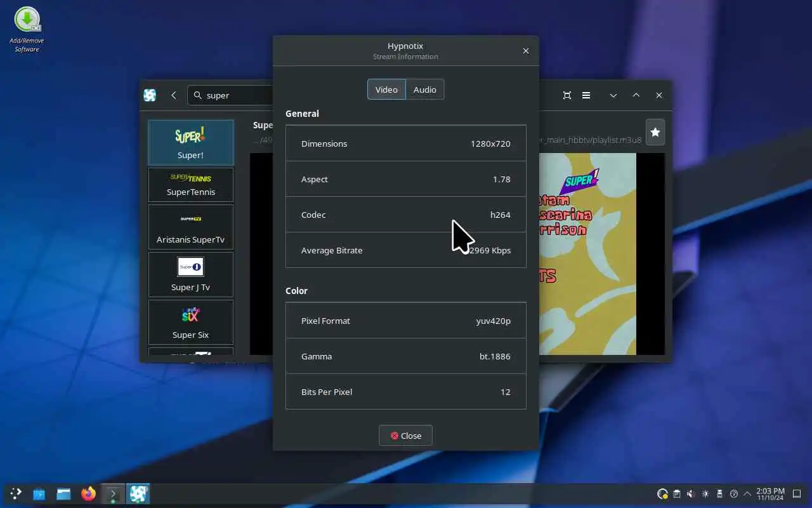This screenshot has width=812, height=508.
Task: Open the brightness tray icon
Action: (705, 493)
